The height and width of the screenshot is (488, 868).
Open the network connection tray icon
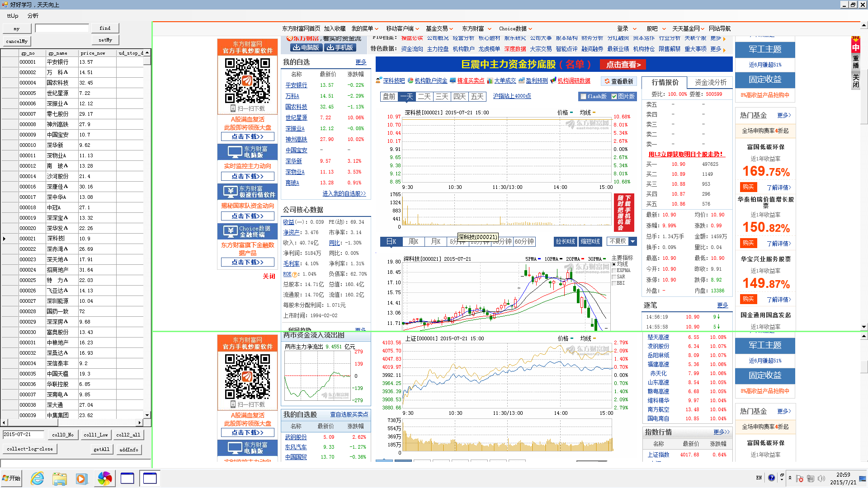pyautogui.click(x=810, y=478)
